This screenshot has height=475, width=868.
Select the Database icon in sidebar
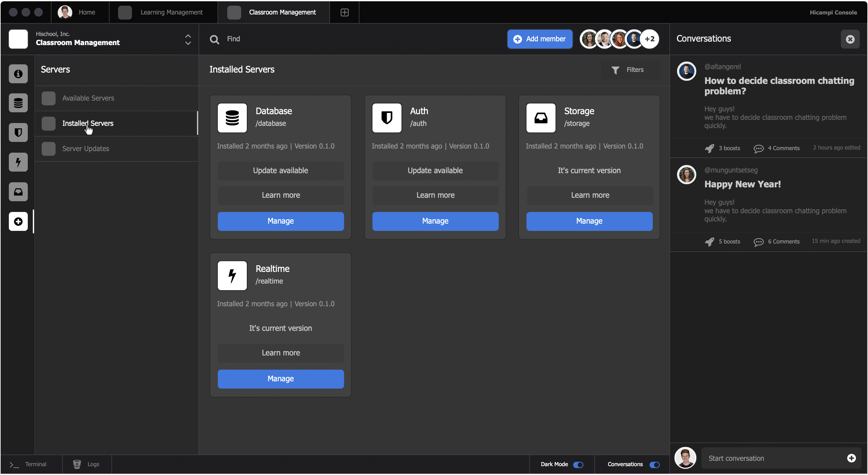[18, 103]
